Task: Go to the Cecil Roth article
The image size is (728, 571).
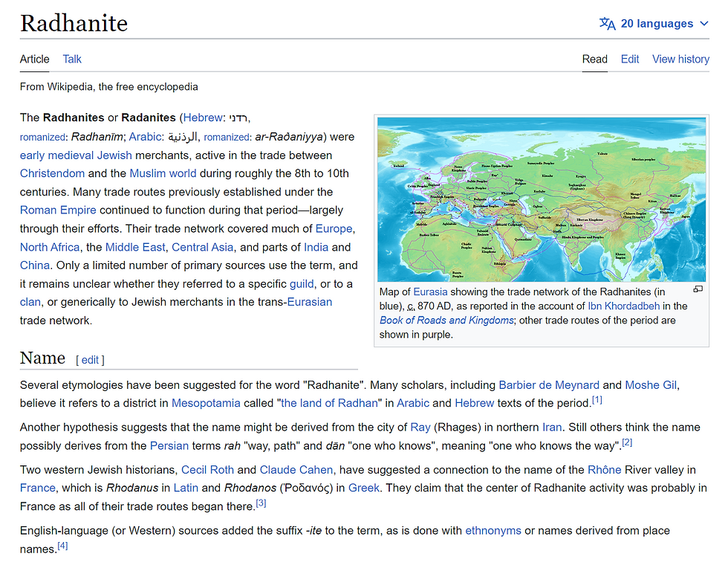Action: [x=207, y=470]
